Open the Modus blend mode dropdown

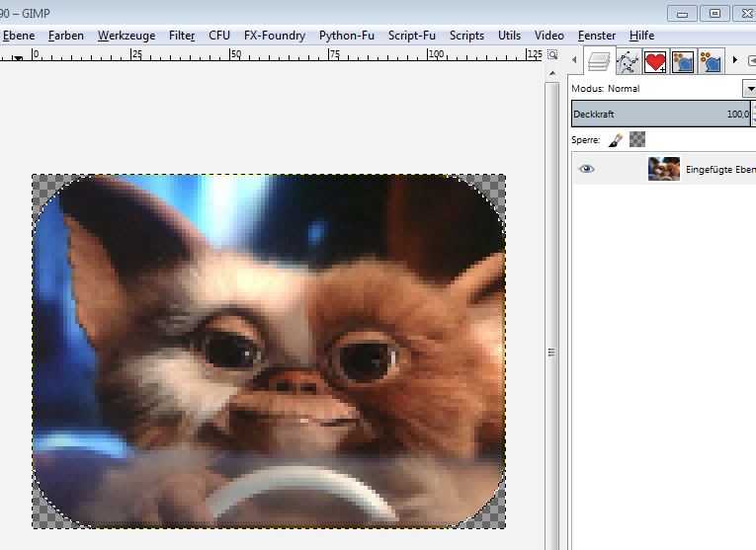(x=748, y=89)
